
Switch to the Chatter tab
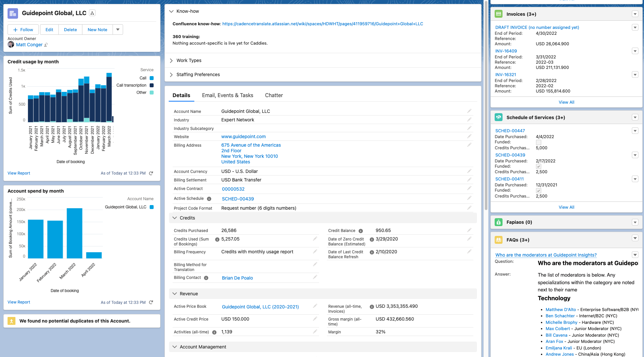click(x=274, y=95)
